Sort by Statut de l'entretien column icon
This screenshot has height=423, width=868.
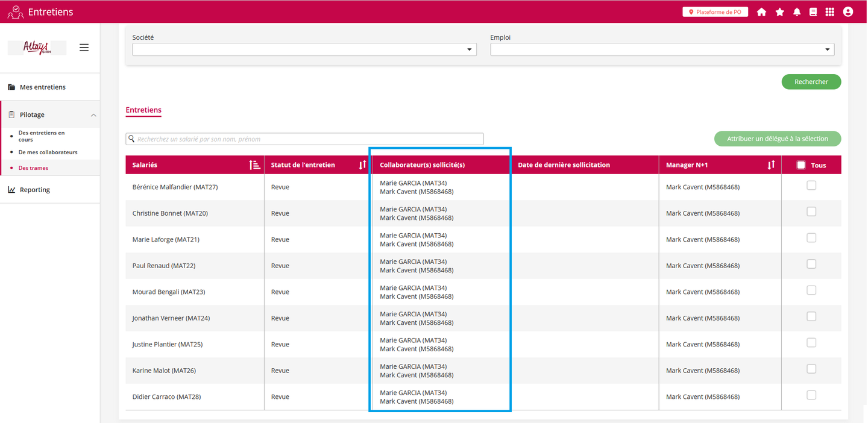pyautogui.click(x=362, y=165)
